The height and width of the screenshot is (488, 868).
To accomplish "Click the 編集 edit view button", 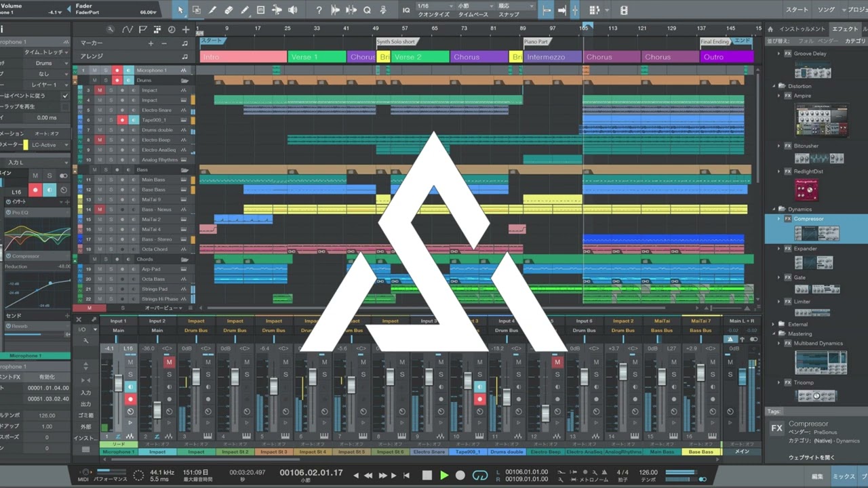I will coord(818,476).
